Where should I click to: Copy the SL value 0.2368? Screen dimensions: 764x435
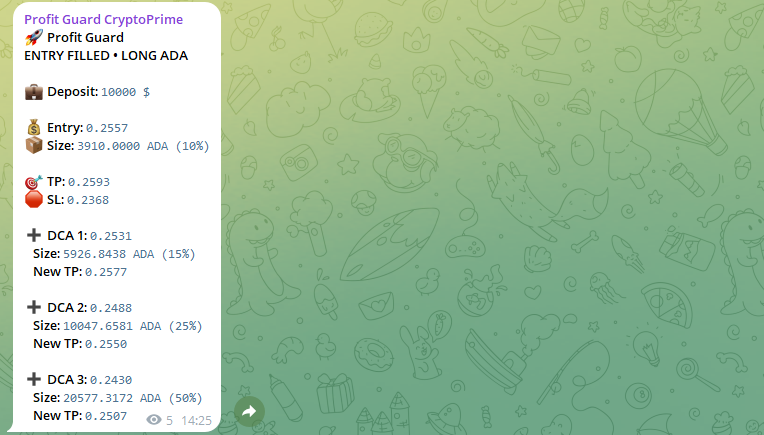[x=88, y=200]
